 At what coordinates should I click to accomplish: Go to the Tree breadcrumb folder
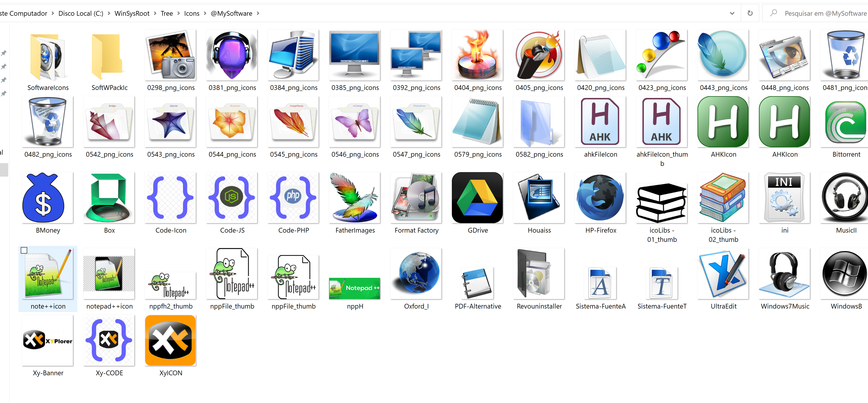tap(167, 13)
